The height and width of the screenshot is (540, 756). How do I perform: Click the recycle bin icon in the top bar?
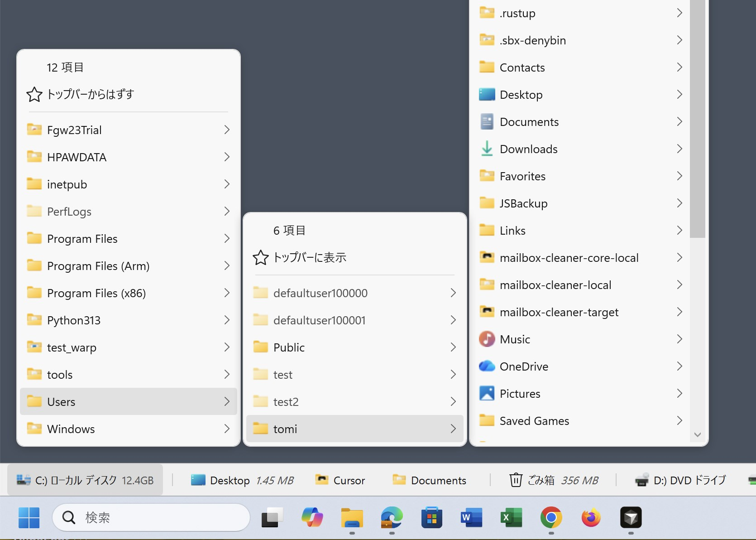tap(516, 480)
